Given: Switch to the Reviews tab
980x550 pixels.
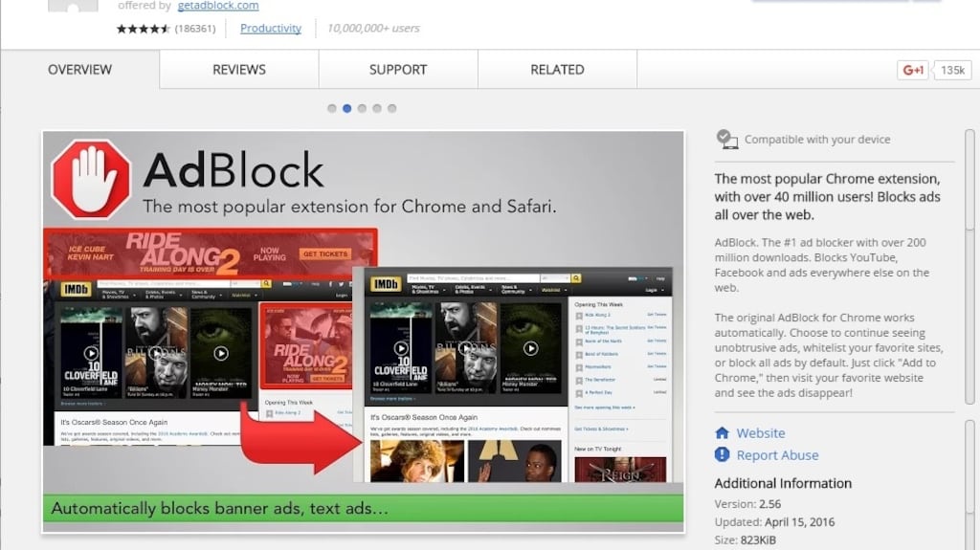Looking at the screenshot, I should point(238,70).
